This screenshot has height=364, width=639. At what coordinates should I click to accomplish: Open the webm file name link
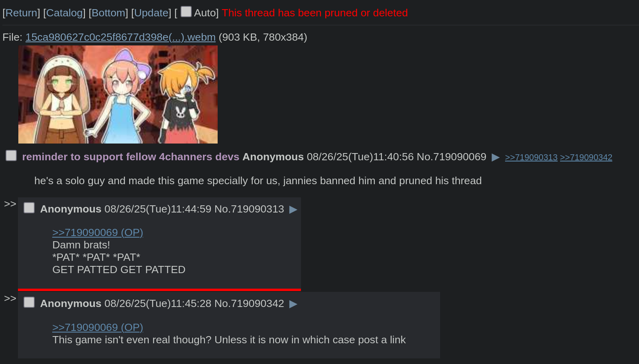[x=120, y=37]
